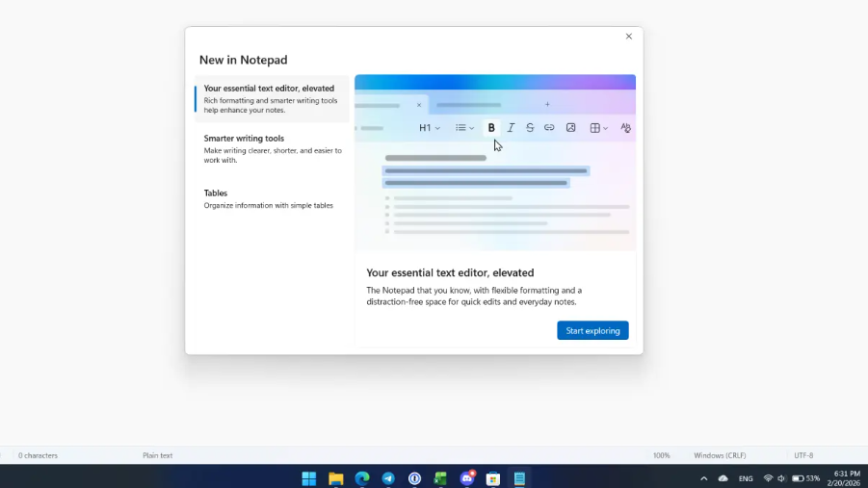This screenshot has width=868, height=488.
Task: Select the Smarter writing tools section
Action: point(271,148)
